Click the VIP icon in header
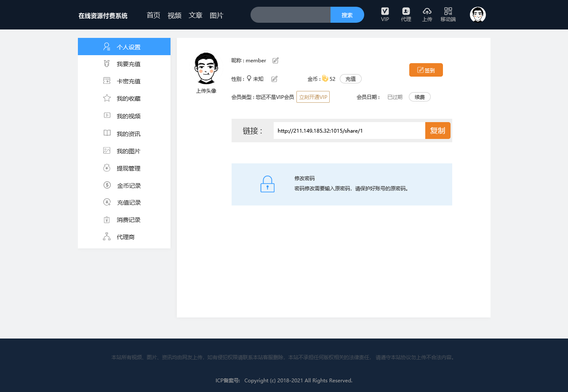568x392 pixels. 385,11
